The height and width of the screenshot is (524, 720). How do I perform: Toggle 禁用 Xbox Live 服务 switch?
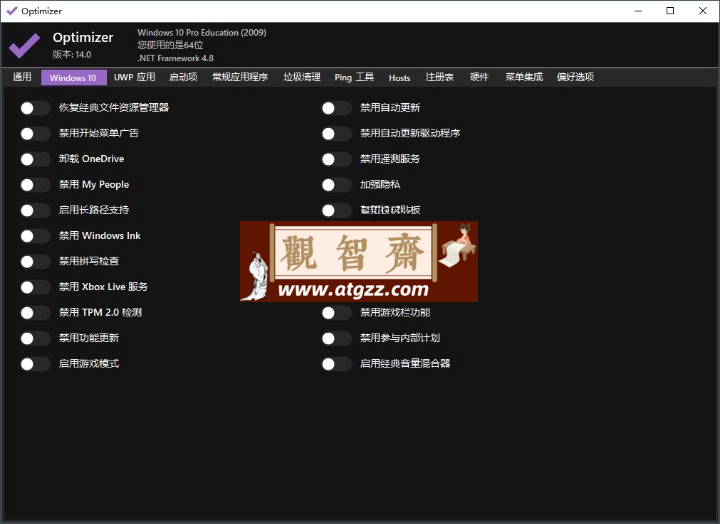pos(35,287)
